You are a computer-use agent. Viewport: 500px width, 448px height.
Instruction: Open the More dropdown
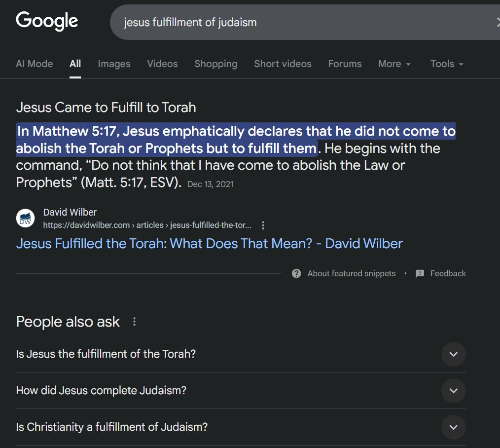pyautogui.click(x=394, y=64)
